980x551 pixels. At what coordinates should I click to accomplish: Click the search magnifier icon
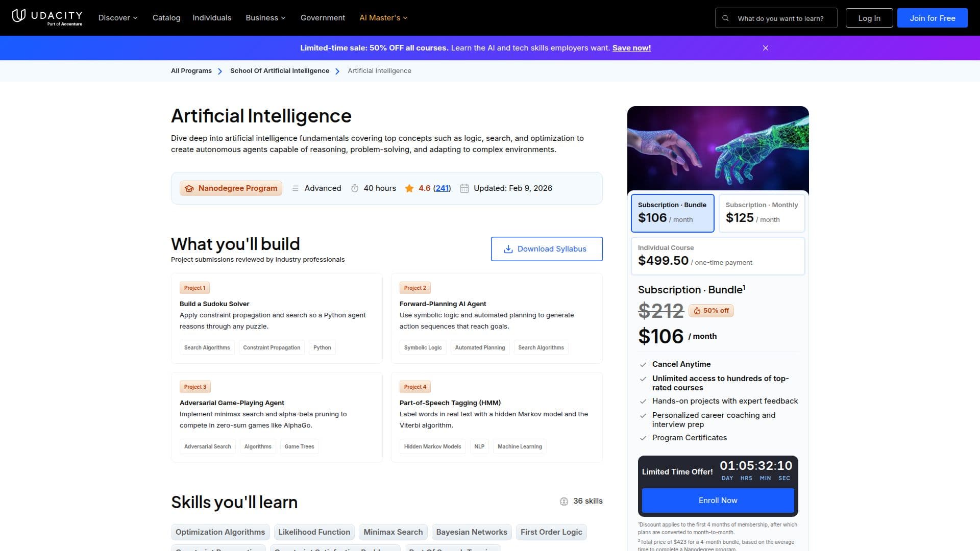click(x=725, y=18)
